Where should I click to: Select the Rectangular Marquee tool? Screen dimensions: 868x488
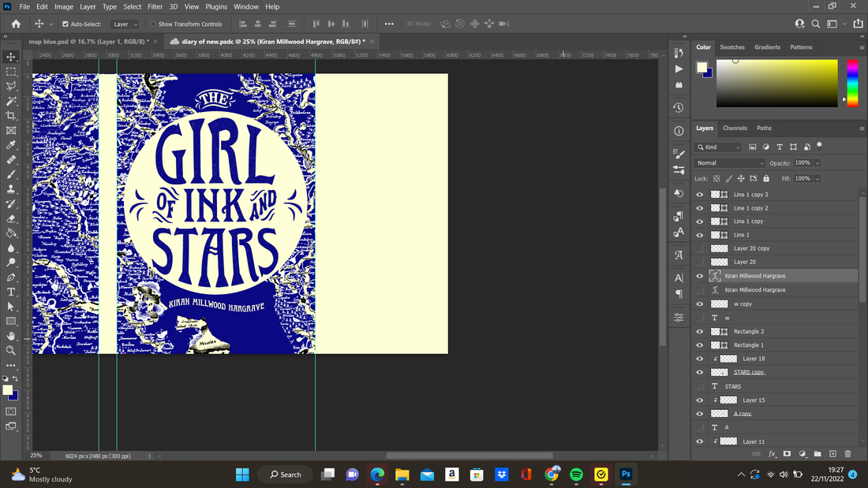click(x=10, y=72)
